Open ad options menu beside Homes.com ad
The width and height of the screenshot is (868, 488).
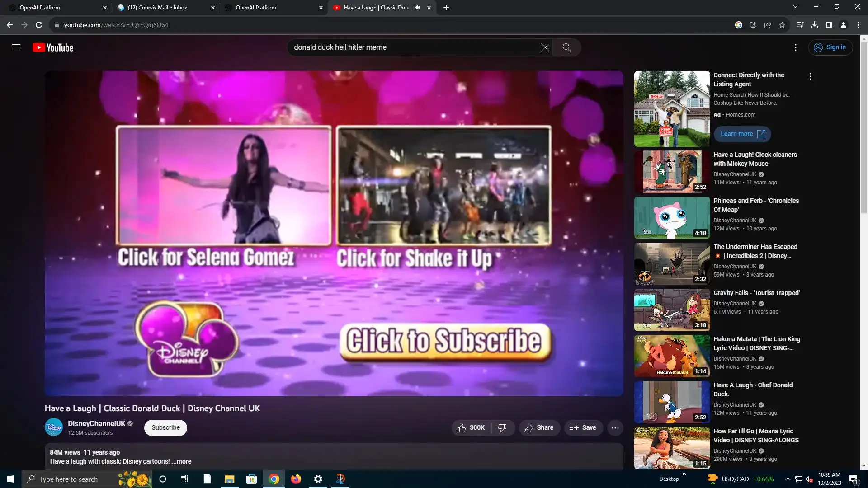[811, 77]
